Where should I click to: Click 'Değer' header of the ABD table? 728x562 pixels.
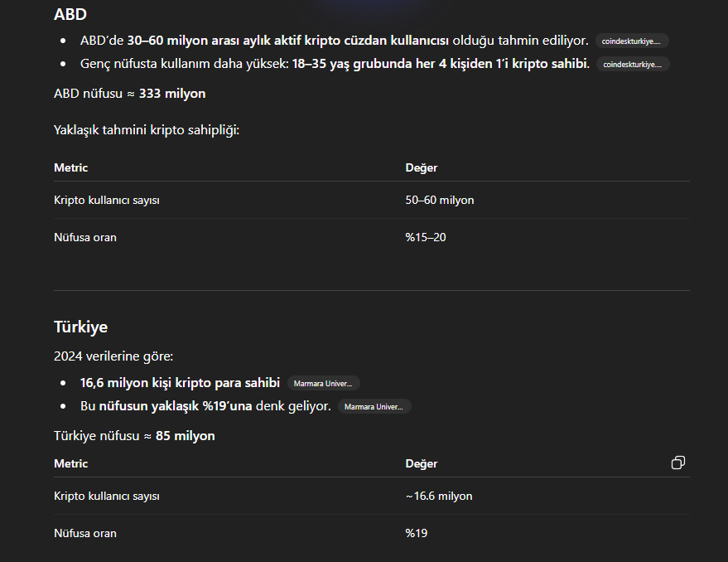pos(421,167)
